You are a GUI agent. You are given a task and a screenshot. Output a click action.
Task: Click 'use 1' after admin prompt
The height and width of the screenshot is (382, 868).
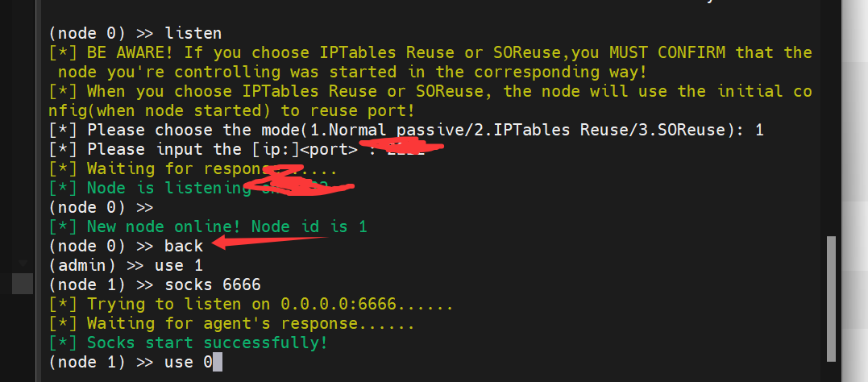179,266
